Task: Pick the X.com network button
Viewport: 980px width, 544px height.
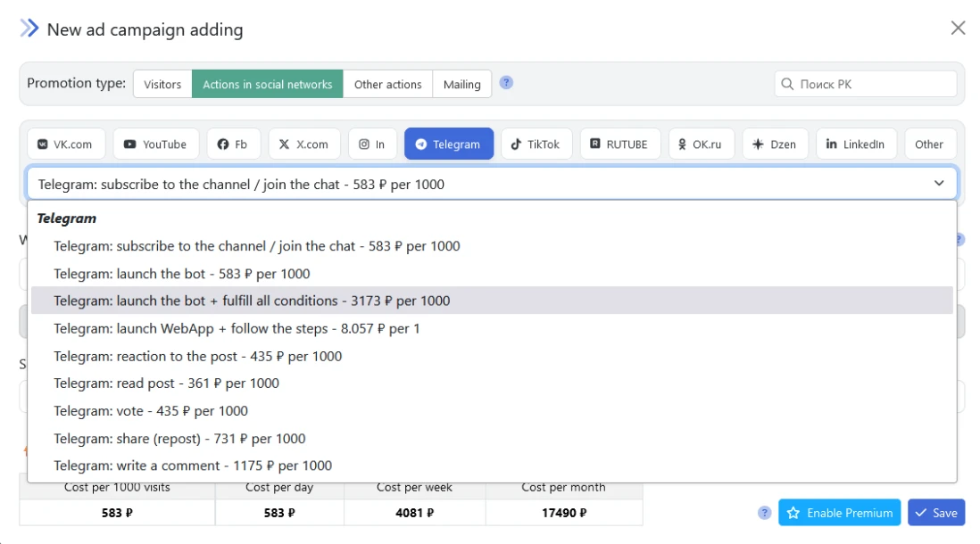Action: (x=303, y=144)
